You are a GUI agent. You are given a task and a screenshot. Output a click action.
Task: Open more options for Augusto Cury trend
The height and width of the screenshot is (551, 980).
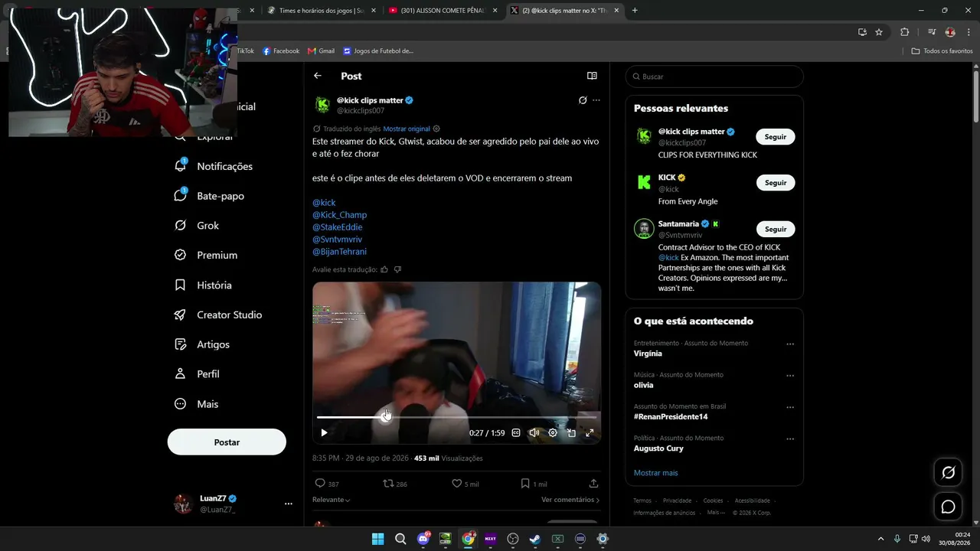click(x=790, y=439)
